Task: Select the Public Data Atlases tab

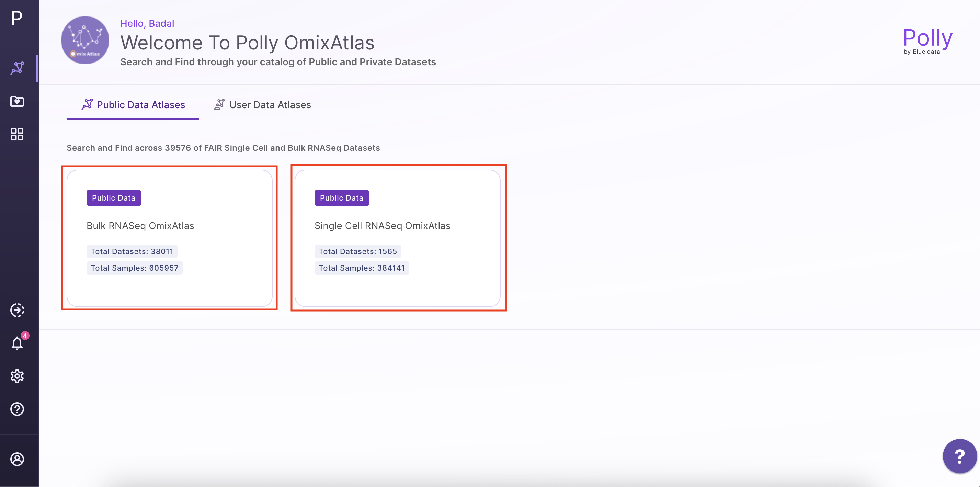Action: click(133, 105)
